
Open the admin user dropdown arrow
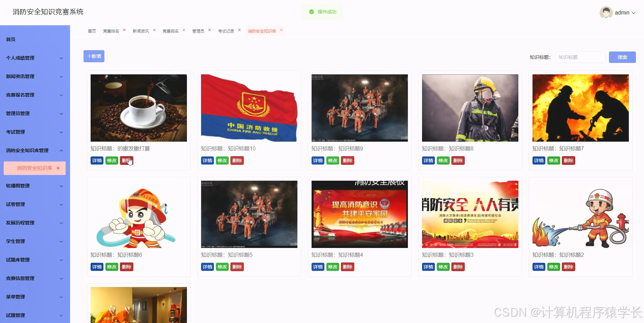pyautogui.click(x=634, y=13)
